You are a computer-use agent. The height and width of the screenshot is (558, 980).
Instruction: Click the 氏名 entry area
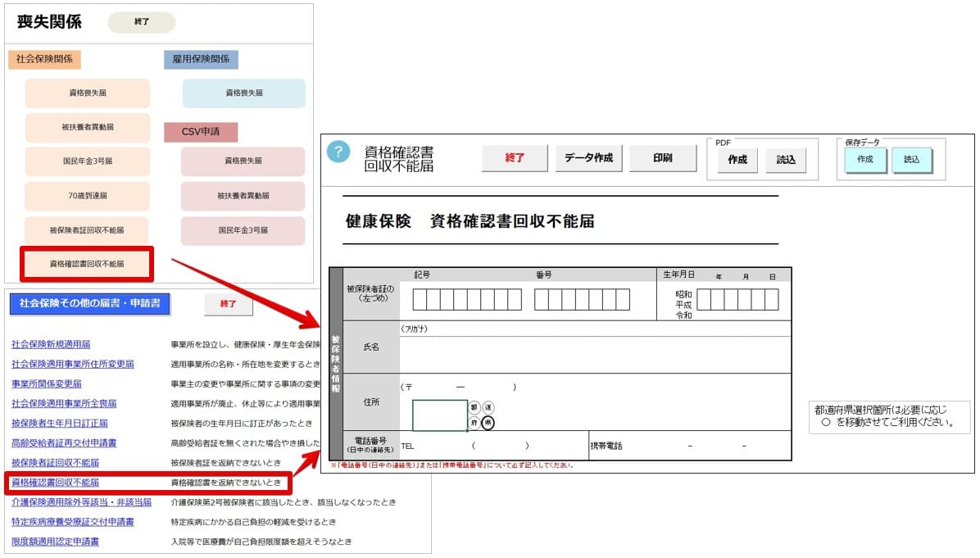tap(595, 355)
